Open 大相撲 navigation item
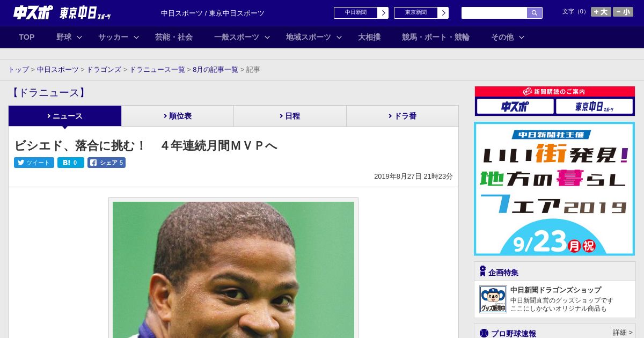 point(369,37)
